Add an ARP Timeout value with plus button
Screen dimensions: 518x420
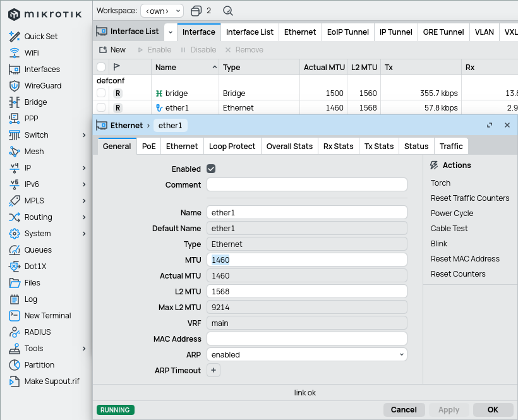(x=214, y=371)
